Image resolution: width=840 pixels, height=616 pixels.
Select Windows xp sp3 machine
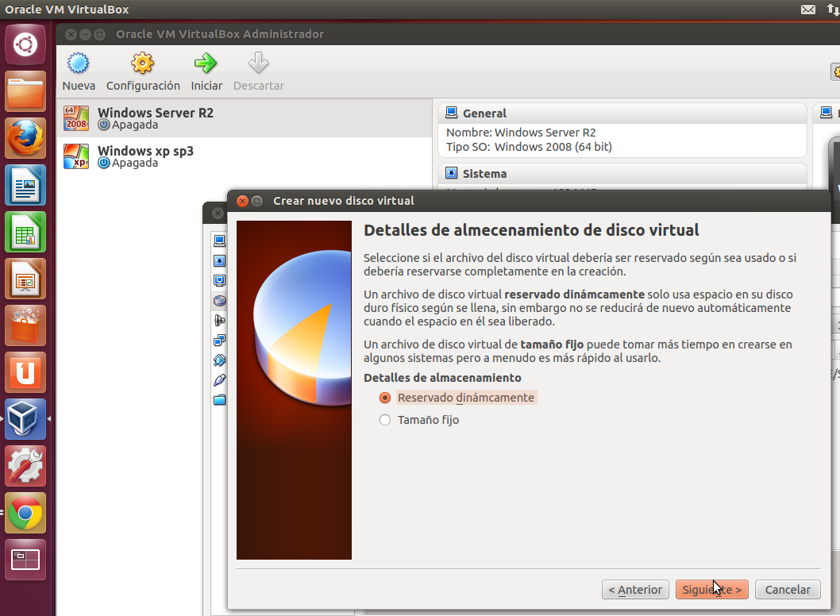click(x=245, y=156)
